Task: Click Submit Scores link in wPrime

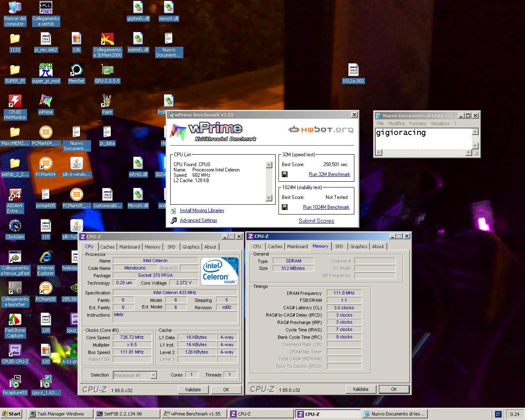Action: tap(316, 221)
